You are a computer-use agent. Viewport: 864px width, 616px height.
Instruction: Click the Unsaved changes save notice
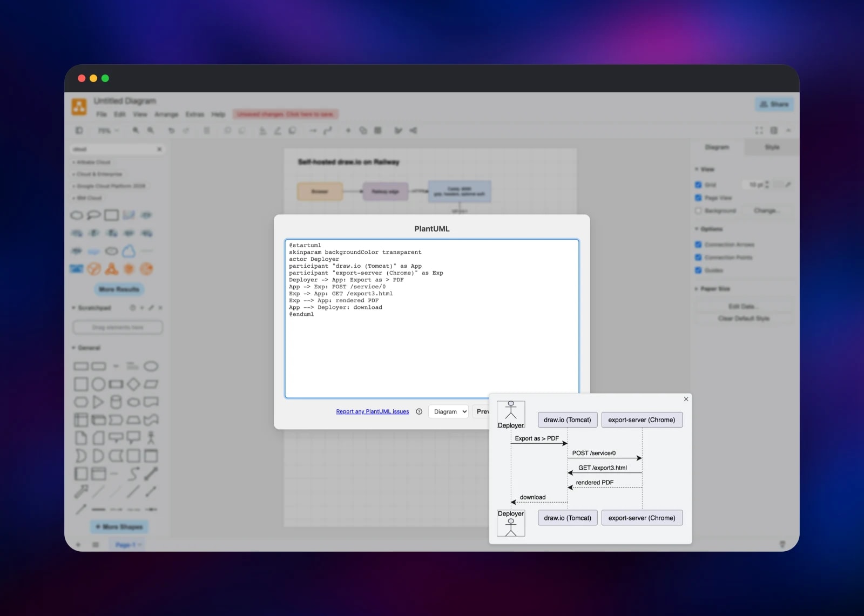[x=286, y=114]
